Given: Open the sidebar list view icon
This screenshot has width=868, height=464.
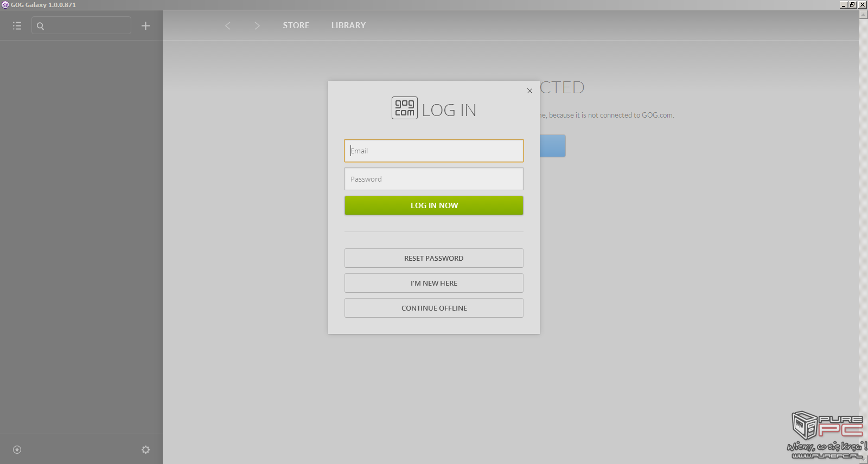Looking at the screenshot, I should (x=17, y=25).
